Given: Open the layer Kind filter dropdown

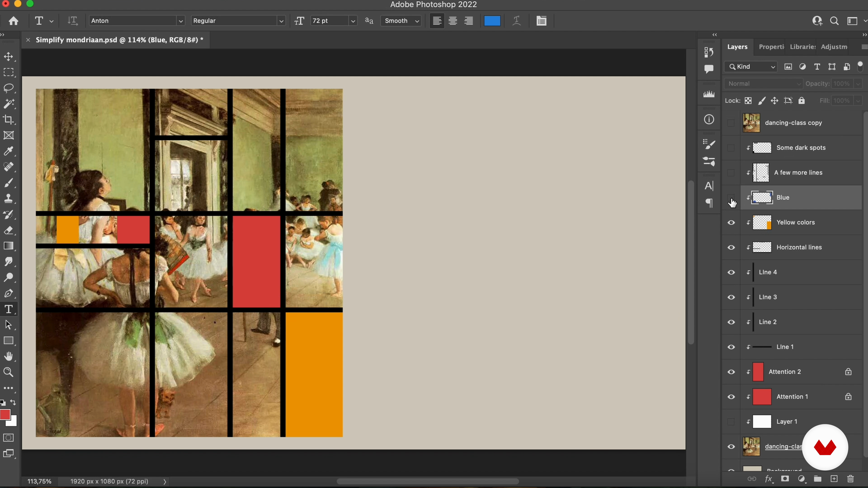Looking at the screenshot, I should (751, 67).
